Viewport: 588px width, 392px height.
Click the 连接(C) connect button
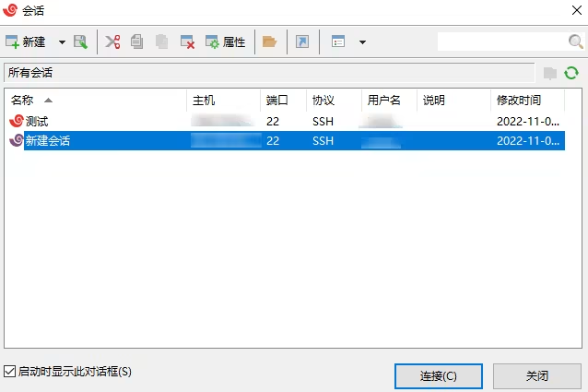439,376
